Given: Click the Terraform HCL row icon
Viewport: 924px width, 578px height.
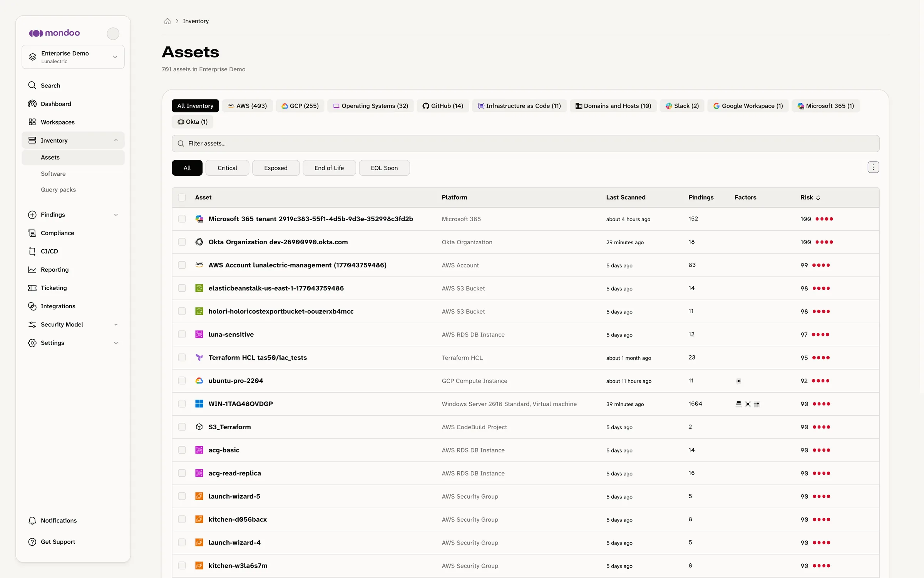Looking at the screenshot, I should tap(199, 358).
